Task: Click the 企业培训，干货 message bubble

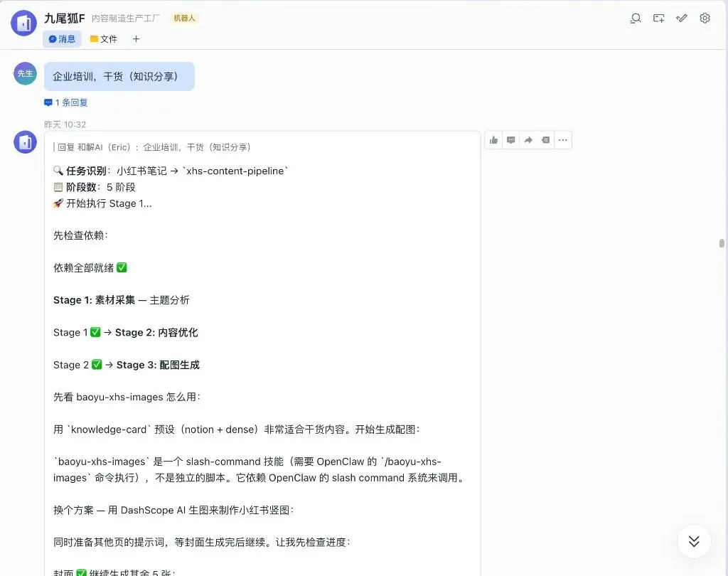Action: coord(119,76)
